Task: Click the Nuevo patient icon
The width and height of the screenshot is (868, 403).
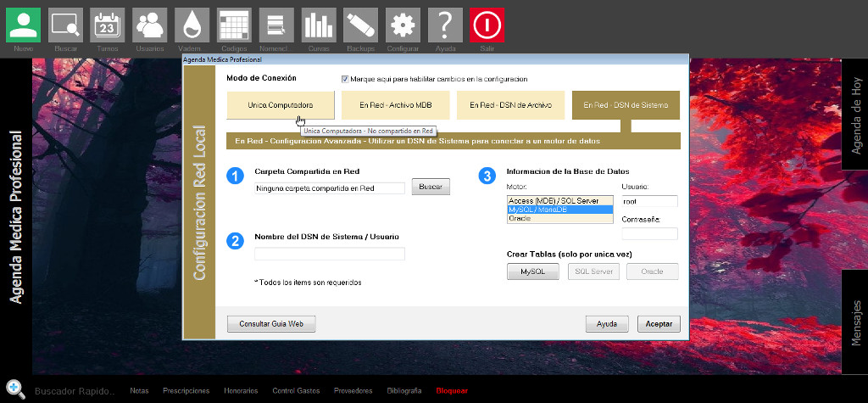Action: click(23, 25)
